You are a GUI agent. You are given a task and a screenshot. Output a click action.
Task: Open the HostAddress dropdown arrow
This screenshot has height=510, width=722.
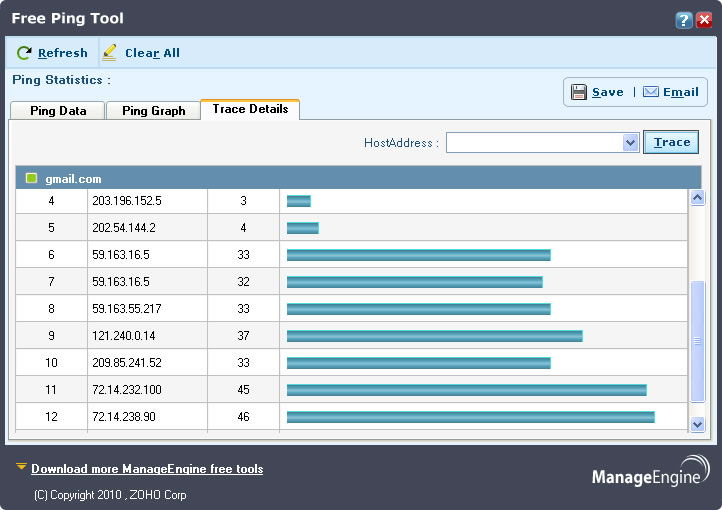click(630, 142)
